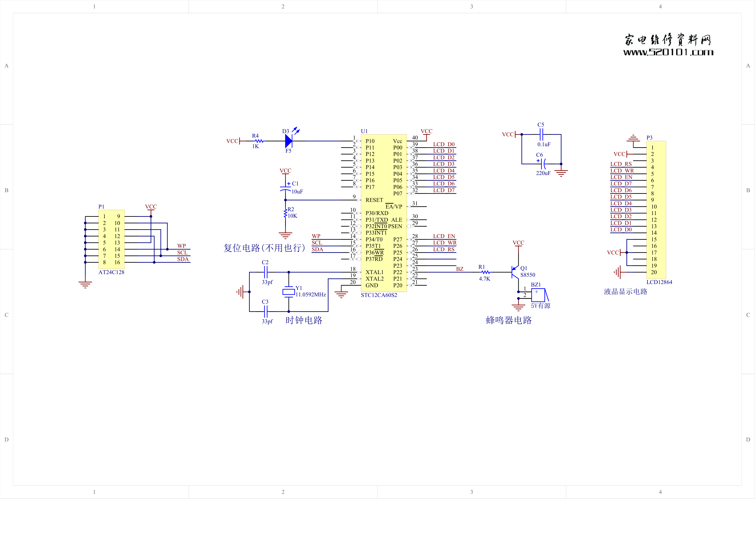Click the 'LCD_EN' net label at U1 pin 28
Viewport: 756px width, 535px height.
click(444, 236)
